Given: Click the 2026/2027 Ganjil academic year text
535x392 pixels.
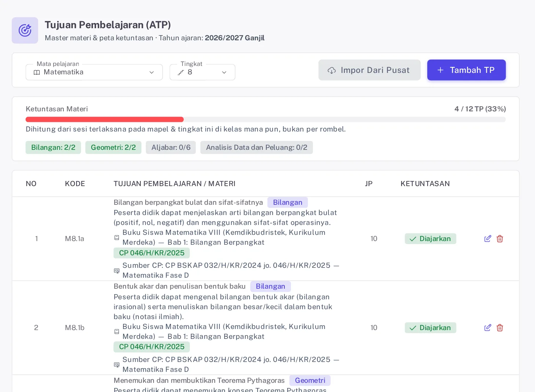Looking at the screenshot, I should coord(235,38).
